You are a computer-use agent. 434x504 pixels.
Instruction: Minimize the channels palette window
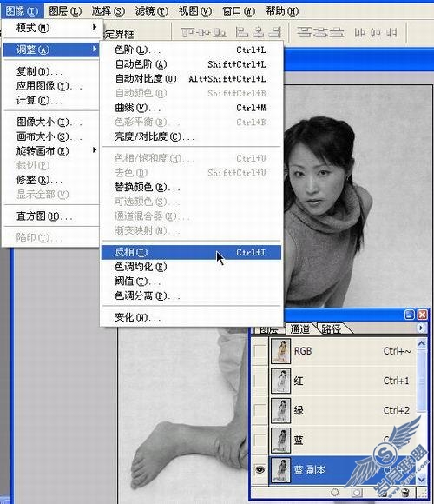[x=410, y=315]
